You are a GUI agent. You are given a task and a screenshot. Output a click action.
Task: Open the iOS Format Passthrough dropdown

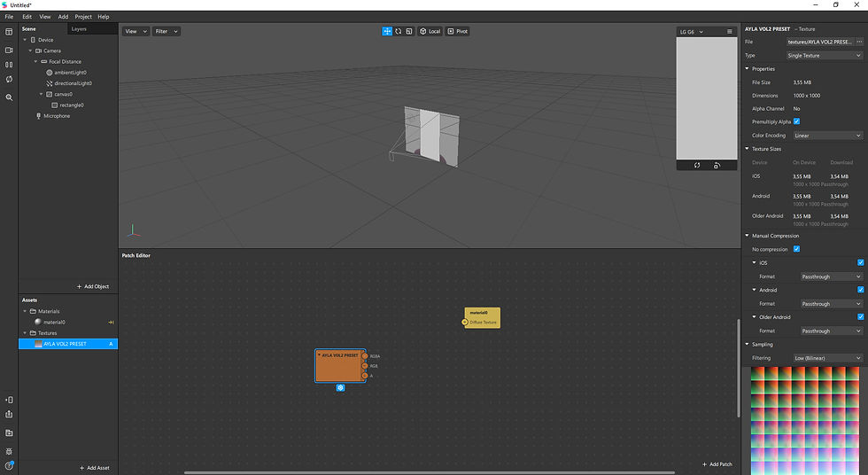(x=832, y=276)
